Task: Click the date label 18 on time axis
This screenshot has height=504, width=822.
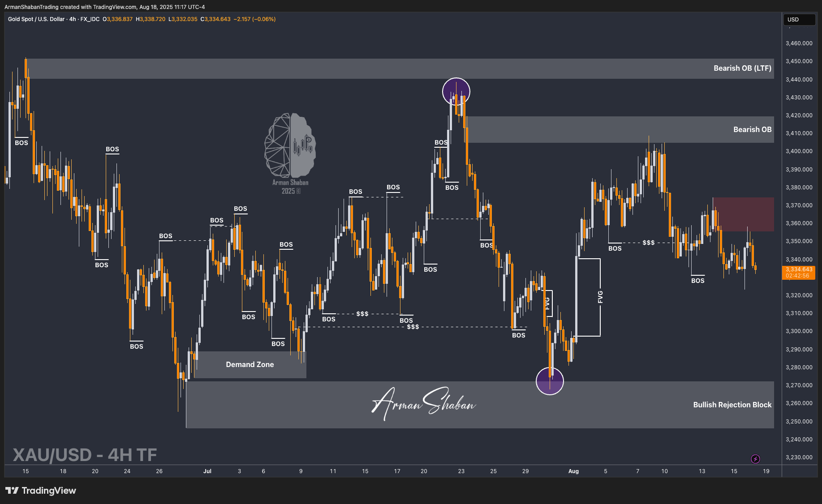Action: coord(63,471)
